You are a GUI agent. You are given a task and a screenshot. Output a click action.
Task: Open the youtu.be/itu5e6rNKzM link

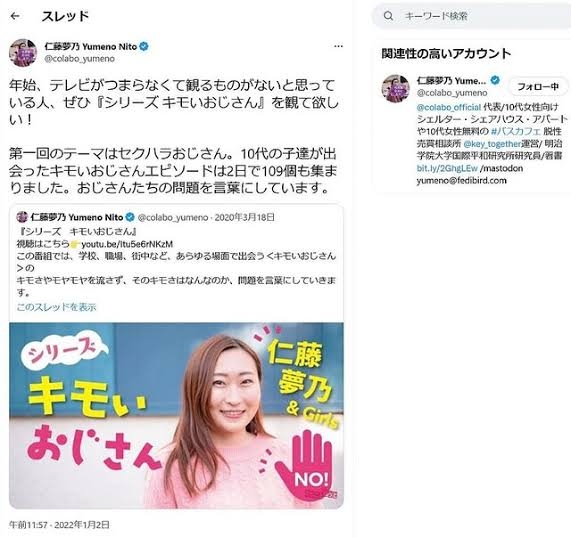(127, 244)
